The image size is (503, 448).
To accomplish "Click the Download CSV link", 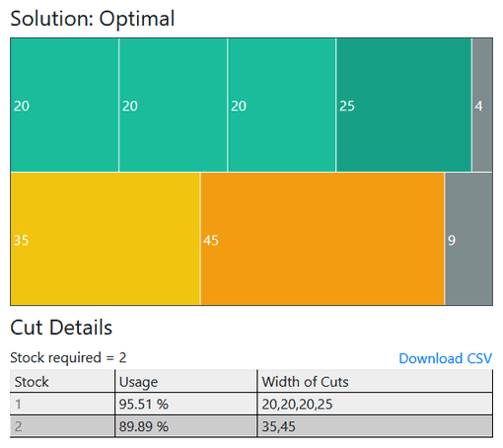I will pyautogui.click(x=445, y=358).
